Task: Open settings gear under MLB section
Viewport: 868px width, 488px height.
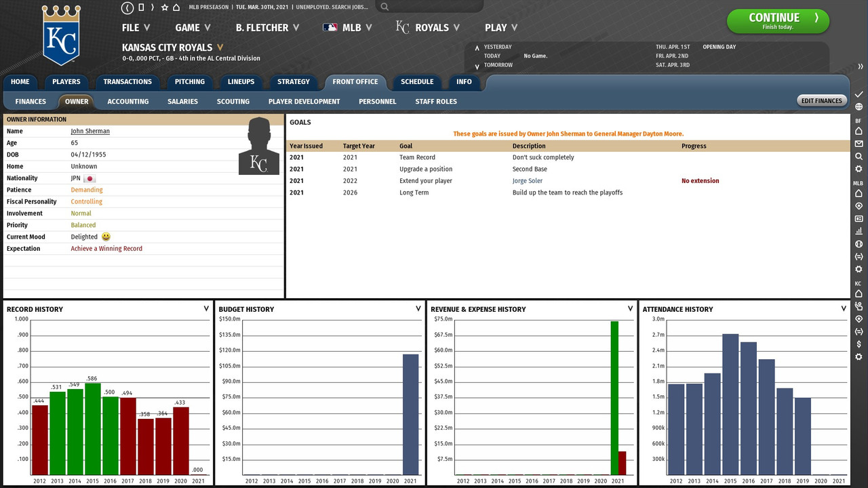Action: pos(859,269)
